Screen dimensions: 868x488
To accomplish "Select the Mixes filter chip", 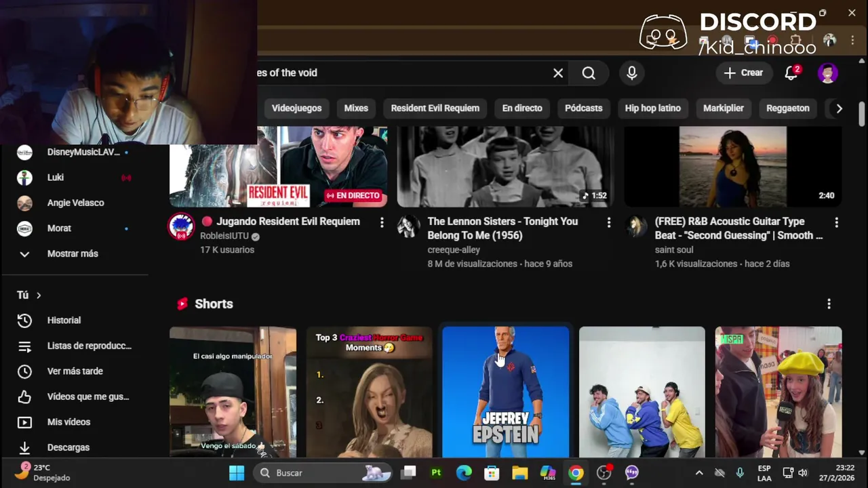I will pyautogui.click(x=356, y=108).
